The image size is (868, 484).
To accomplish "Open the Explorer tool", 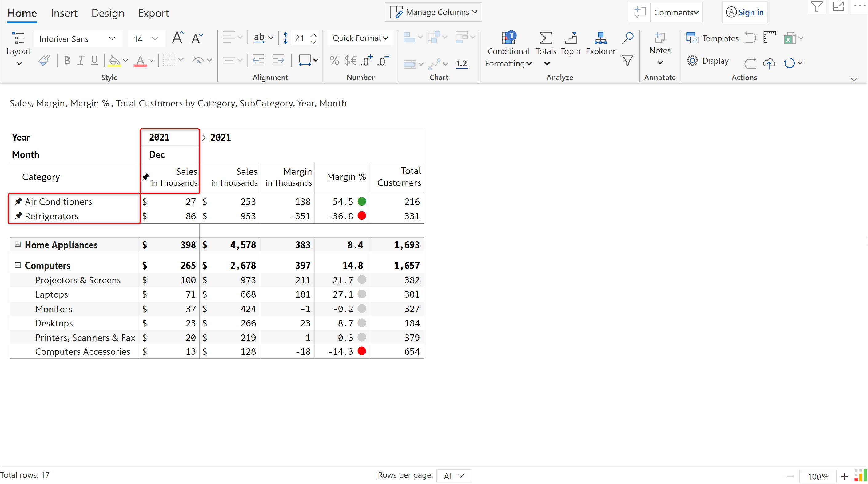I will coord(600,38).
